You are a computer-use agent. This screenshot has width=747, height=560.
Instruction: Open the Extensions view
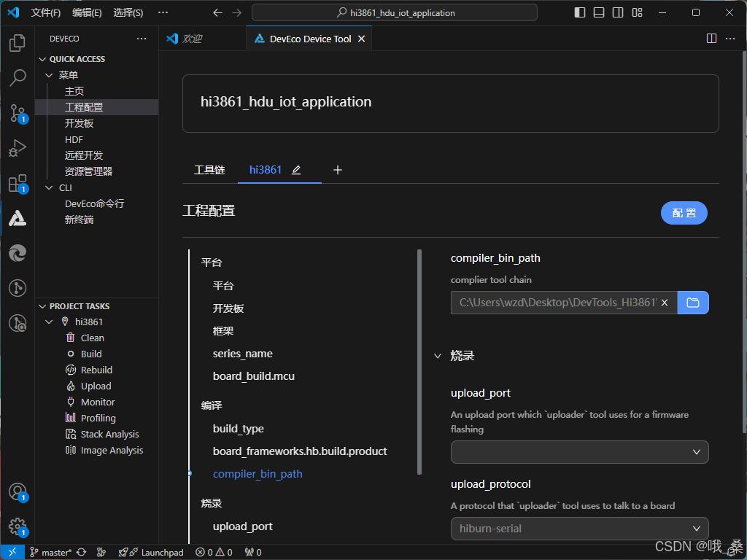coord(18,183)
